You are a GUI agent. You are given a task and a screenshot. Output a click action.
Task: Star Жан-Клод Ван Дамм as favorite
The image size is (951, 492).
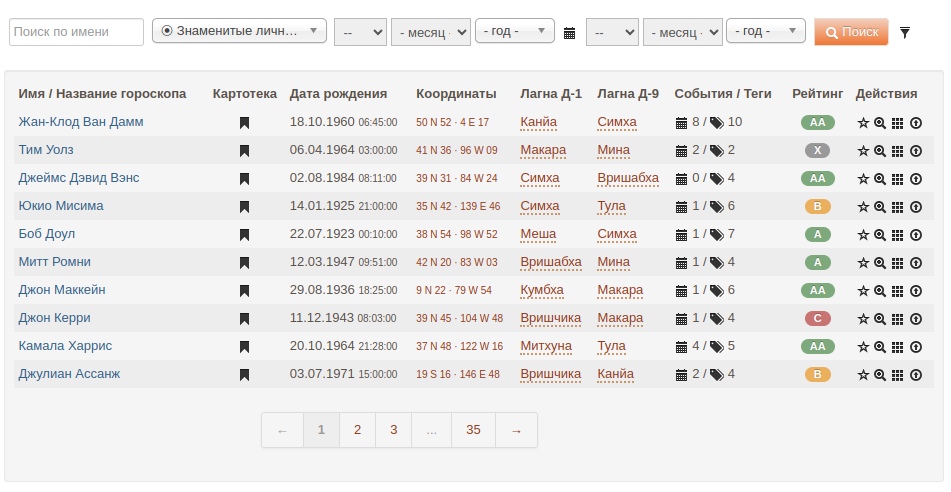pyautogui.click(x=863, y=123)
